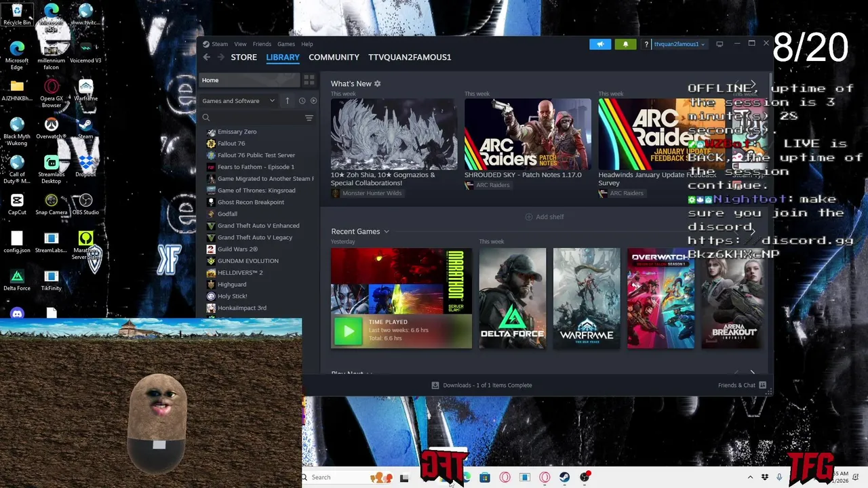Viewport: 868px width, 488px height.
Task: Open Friends & Chat link
Action: click(736, 385)
